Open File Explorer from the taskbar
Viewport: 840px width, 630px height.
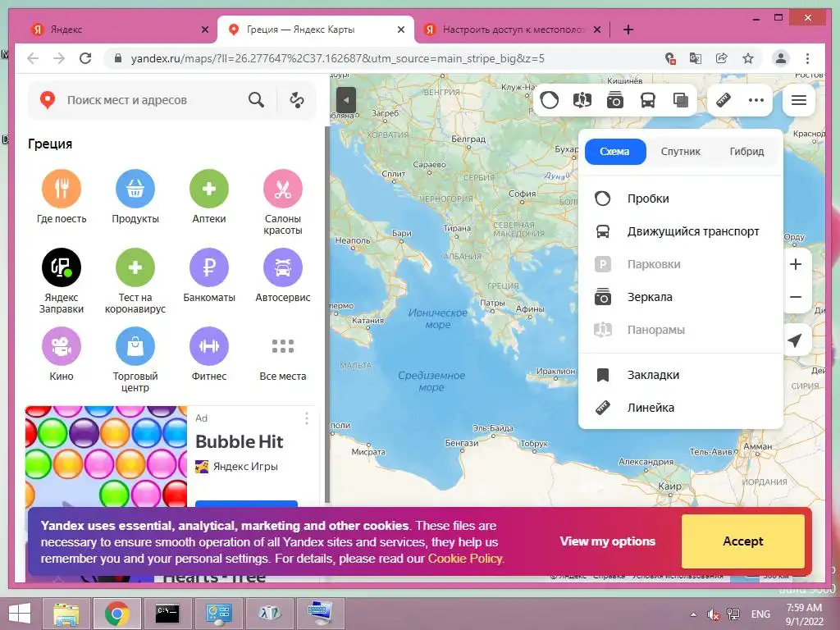[x=67, y=614]
